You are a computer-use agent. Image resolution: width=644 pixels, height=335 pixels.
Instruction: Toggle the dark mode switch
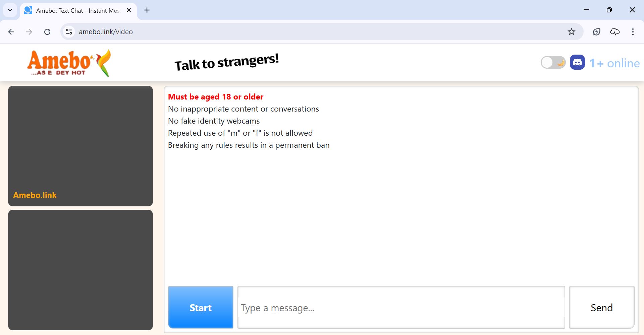pos(553,62)
